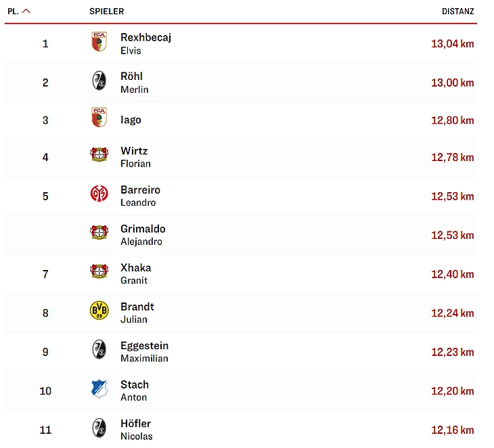
Task: Open Rexhbecaj Elvis player link
Action: coord(146,44)
